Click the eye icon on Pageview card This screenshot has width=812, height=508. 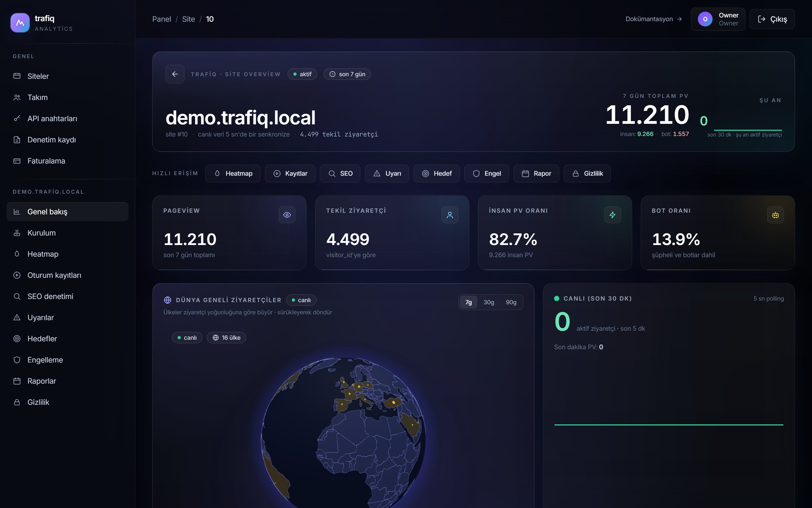(287, 215)
